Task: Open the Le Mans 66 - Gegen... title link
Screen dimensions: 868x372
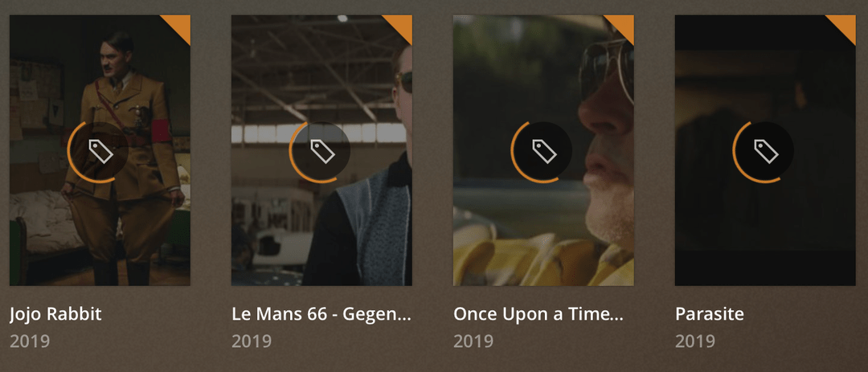Action: tap(321, 315)
